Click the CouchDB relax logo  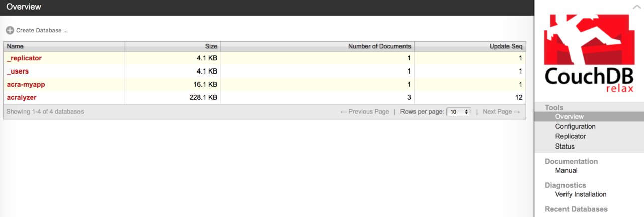click(x=589, y=54)
